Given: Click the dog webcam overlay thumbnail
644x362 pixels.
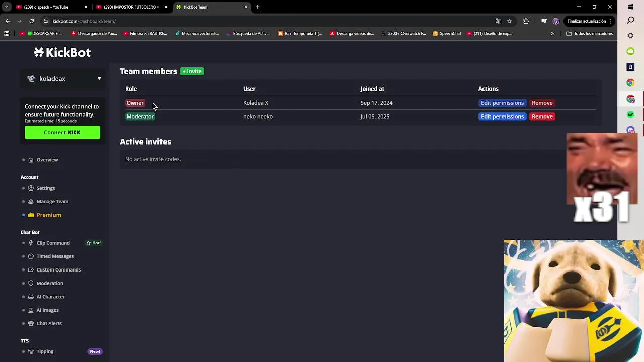Looking at the screenshot, I should tap(574, 301).
